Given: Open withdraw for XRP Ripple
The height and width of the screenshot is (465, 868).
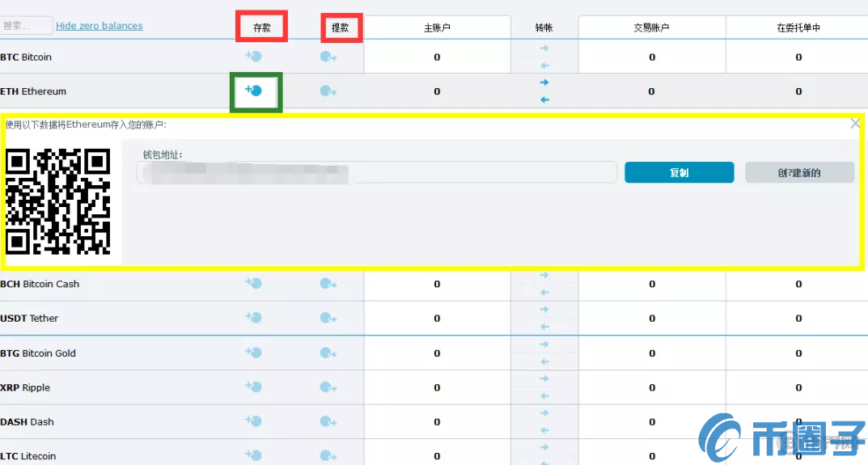Looking at the screenshot, I should [328, 387].
